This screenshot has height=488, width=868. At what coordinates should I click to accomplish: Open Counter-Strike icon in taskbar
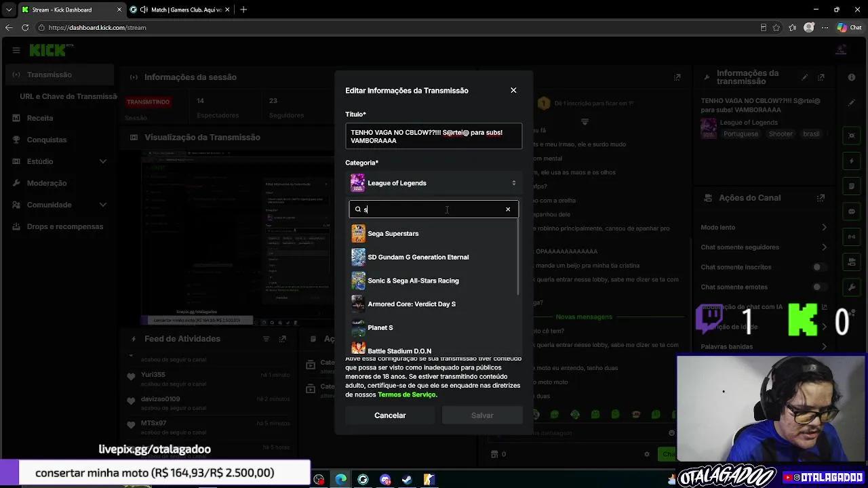point(429,480)
